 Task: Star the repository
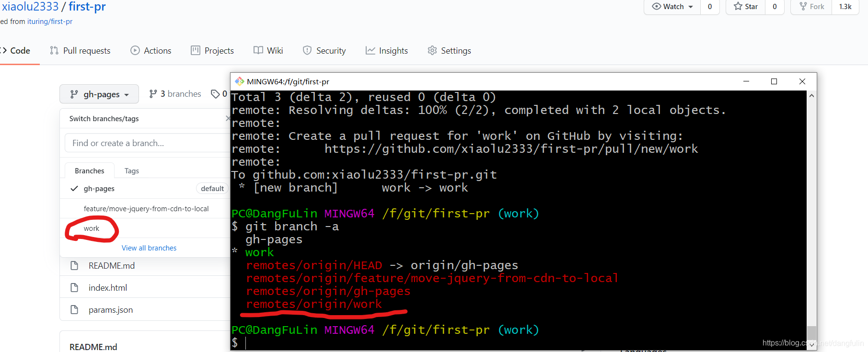tap(746, 7)
